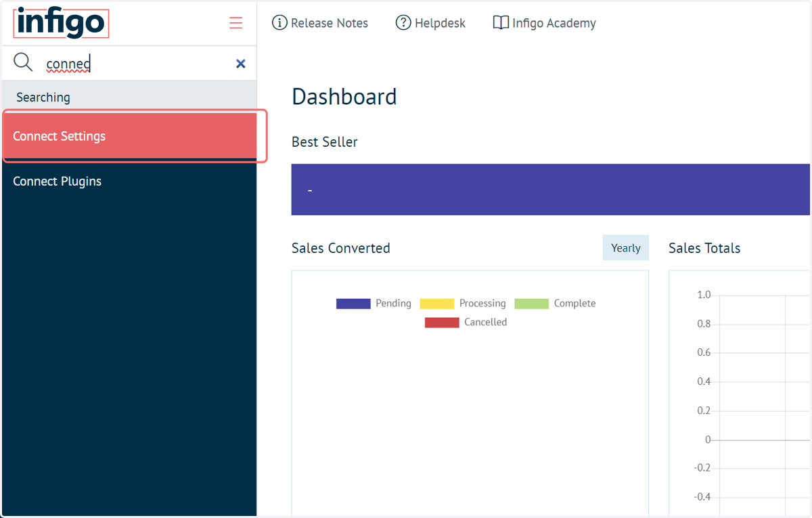Open Connect Plugins from search results
The image size is (812, 518).
[x=129, y=181]
